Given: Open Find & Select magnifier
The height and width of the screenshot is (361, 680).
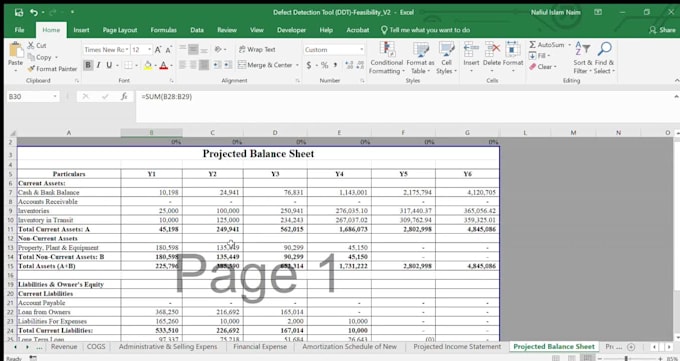Looking at the screenshot, I should click(x=604, y=58).
